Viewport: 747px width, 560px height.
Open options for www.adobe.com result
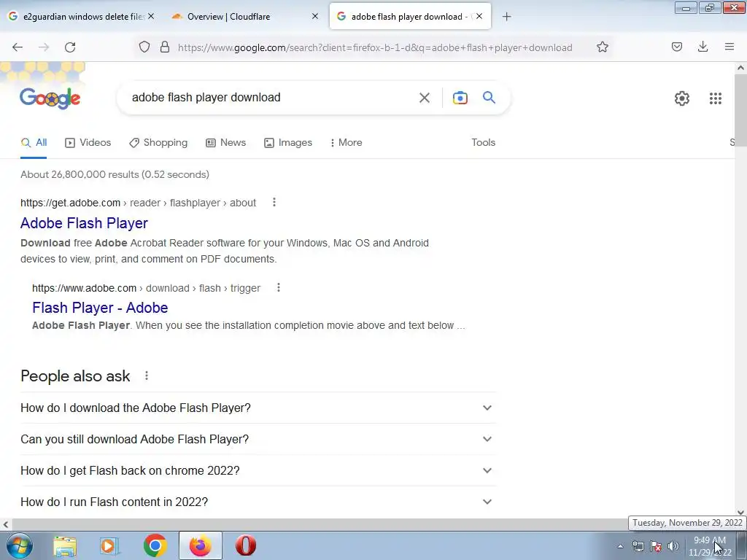click(x=278, y=287)
